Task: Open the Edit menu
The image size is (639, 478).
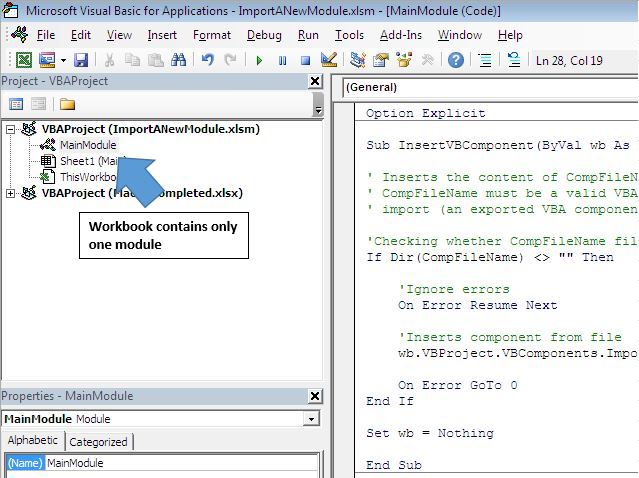Action: [x=81, y=35]
